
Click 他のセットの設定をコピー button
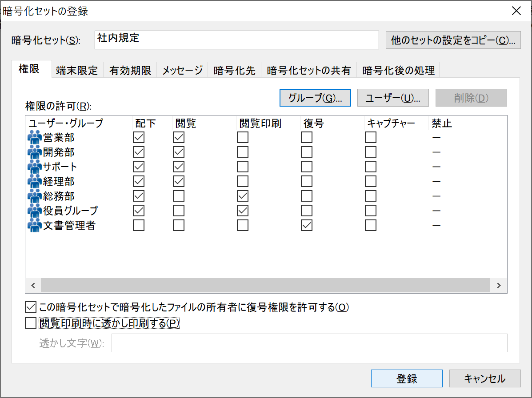tap(453, 40)
